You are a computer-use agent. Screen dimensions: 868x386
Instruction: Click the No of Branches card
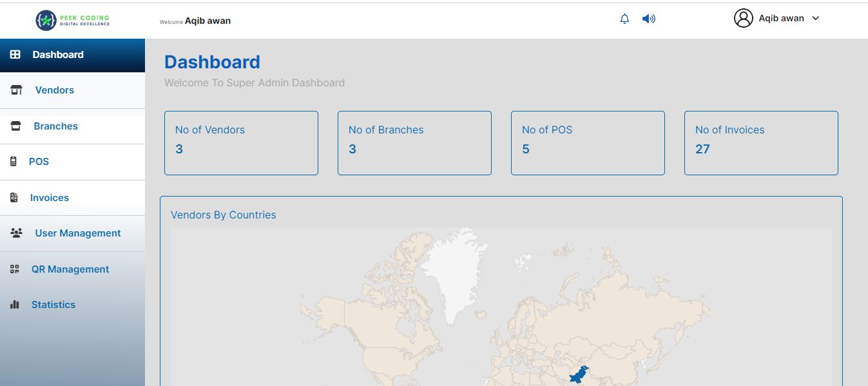coord(414,142)
